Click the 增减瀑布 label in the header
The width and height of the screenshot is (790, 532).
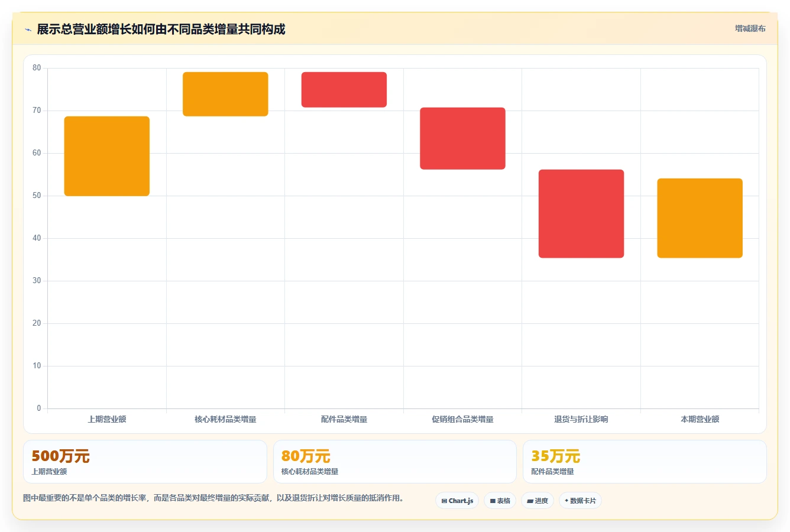pyautogui.click(x=750, y=28)
